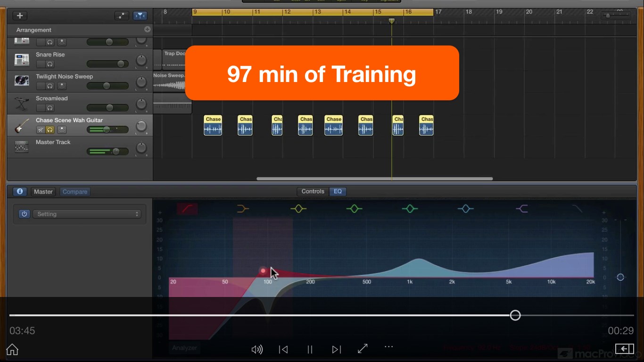Viewport: 644px width, 362px height.
Task: Open the EQ Setting dropdown
Action: [x=88, y=214]
